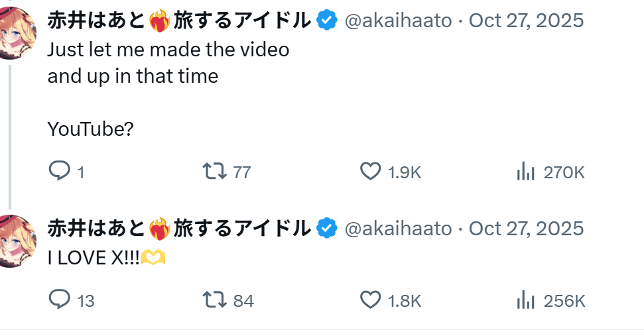Image resolution: width=644 pixels, height=334 pixels.
Task: Retweet the "I LOVE X!!!" tweet
Action: point(214,300)
